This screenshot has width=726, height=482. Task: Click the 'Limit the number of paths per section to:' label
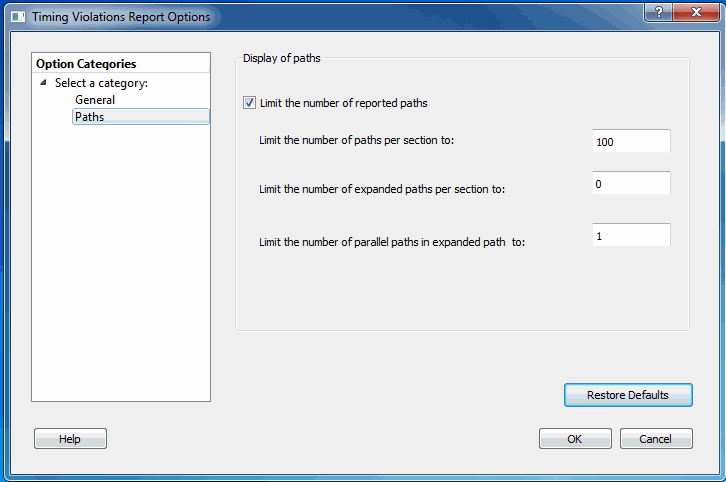coord(356,140)
